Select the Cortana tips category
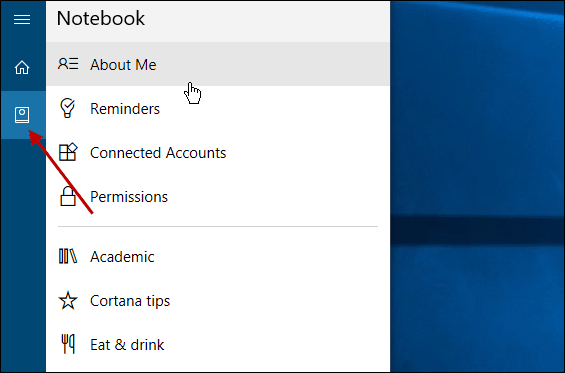This screenshot has width=565, height=373. tap(218, 301)
